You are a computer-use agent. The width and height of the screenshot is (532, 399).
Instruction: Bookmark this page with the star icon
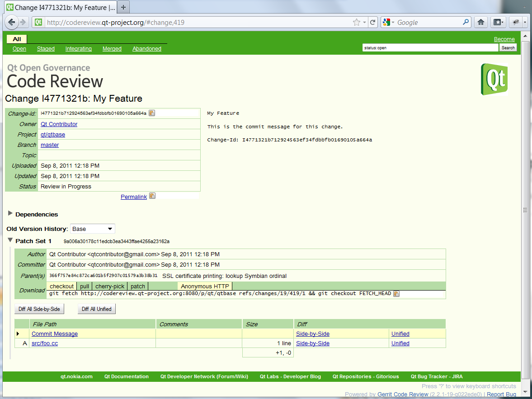click(x=356, y=23)
